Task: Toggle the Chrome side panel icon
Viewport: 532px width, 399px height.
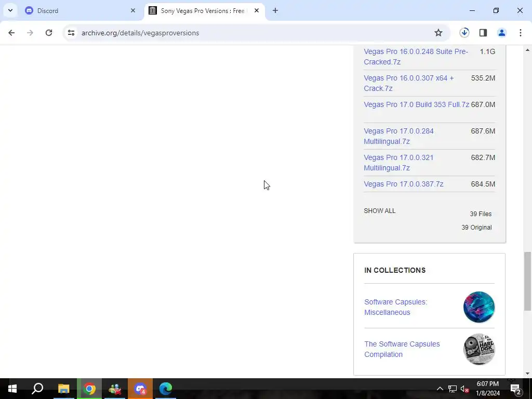Action: [483, 33]
